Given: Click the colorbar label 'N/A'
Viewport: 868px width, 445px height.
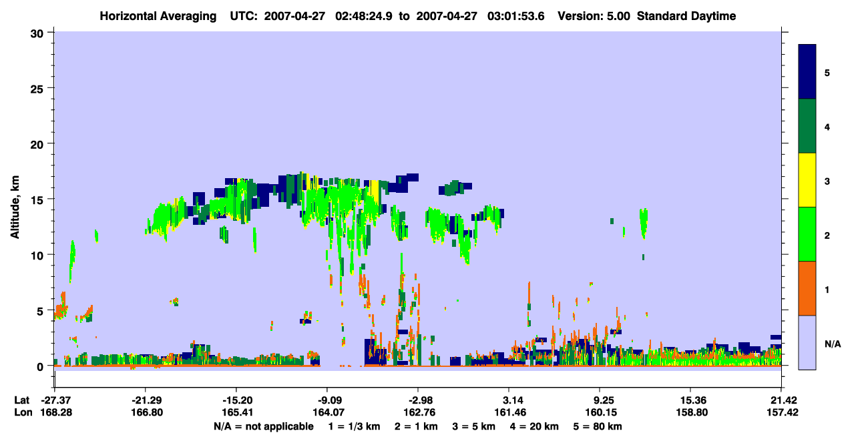Looking at the screenshot, I should 833,344.
